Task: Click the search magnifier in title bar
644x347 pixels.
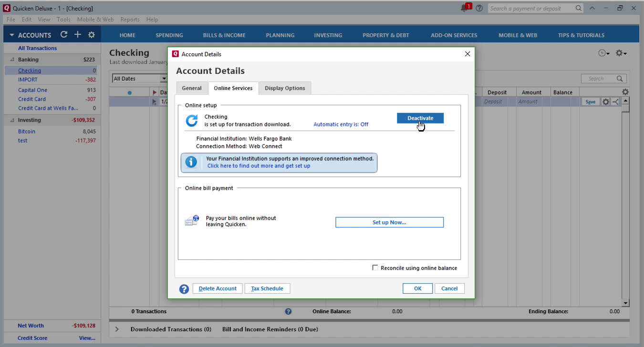Action: pyautogui.click(x=578, y=8)
